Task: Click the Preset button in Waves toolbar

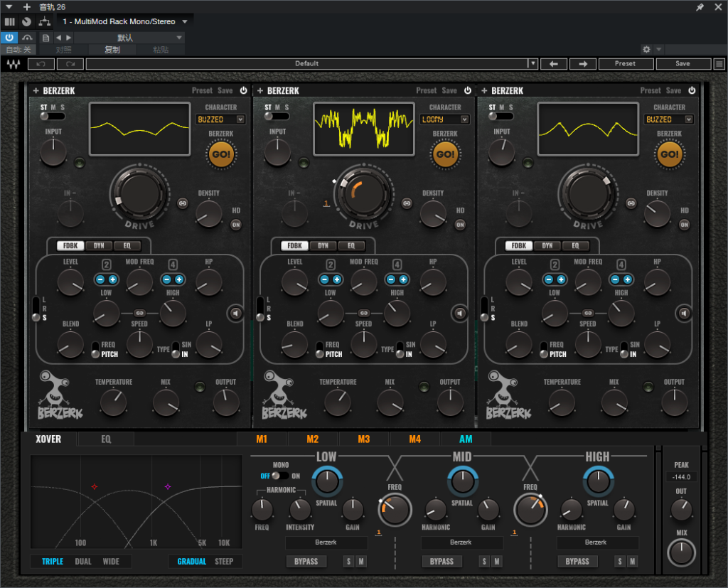Action: pos(626,64)
